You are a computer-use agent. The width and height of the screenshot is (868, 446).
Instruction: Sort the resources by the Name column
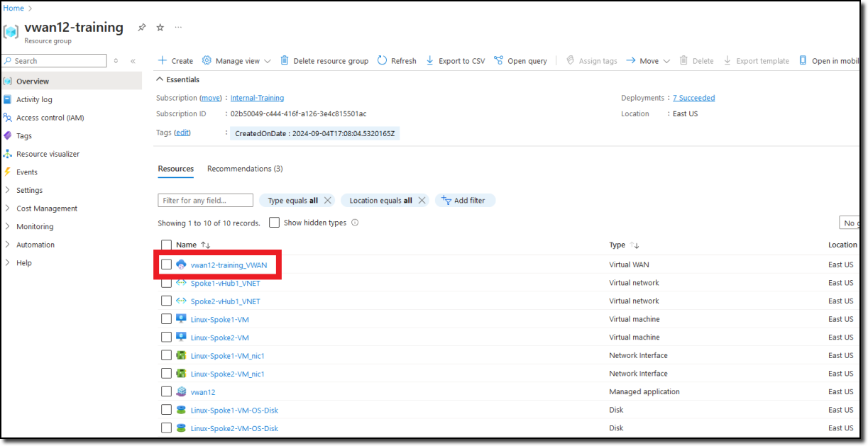[193, 245]
